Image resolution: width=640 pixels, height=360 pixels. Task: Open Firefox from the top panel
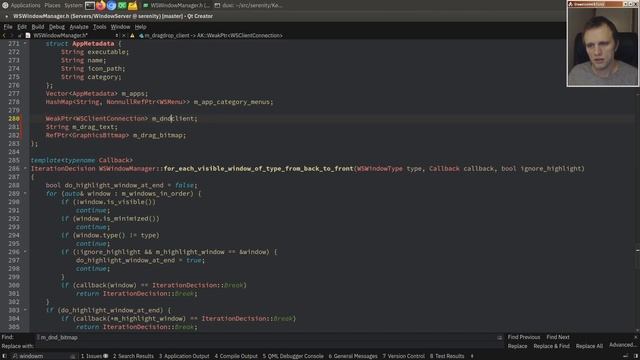(100, 5)
